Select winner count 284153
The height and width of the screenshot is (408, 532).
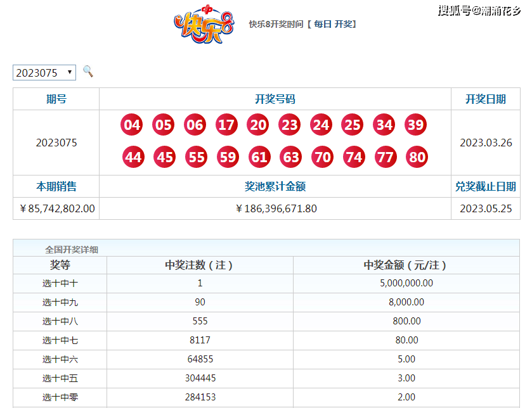click(200, 397)
